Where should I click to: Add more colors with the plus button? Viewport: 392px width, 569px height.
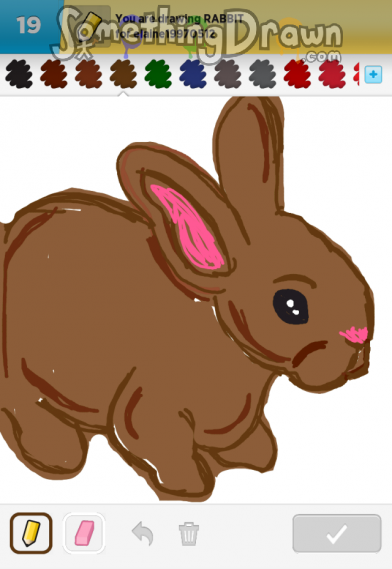click(373, 75)
